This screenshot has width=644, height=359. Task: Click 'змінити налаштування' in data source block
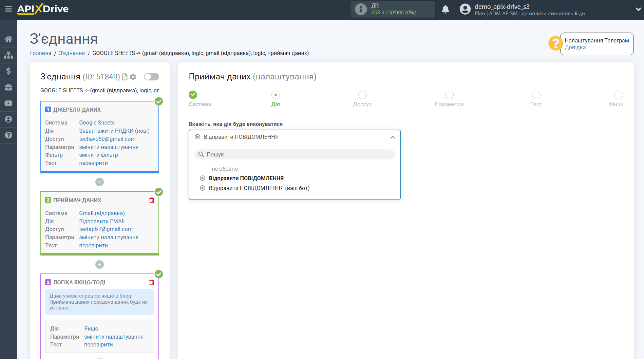[109, 147]
